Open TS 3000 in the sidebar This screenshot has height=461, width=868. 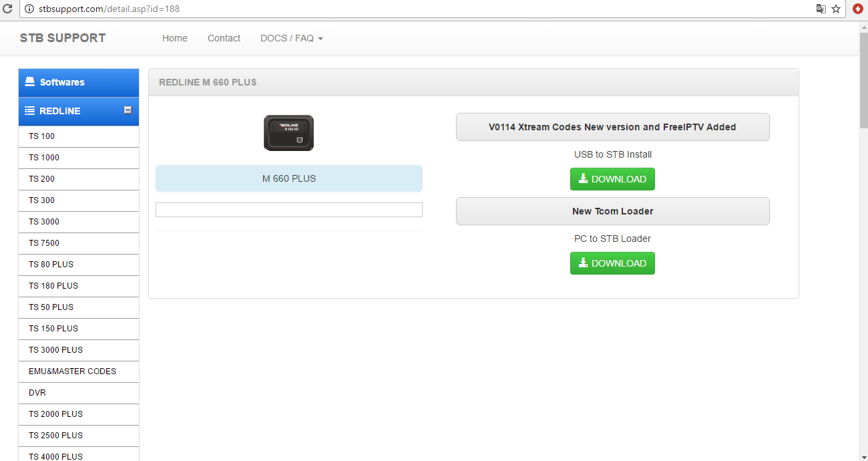coord(79,222)
